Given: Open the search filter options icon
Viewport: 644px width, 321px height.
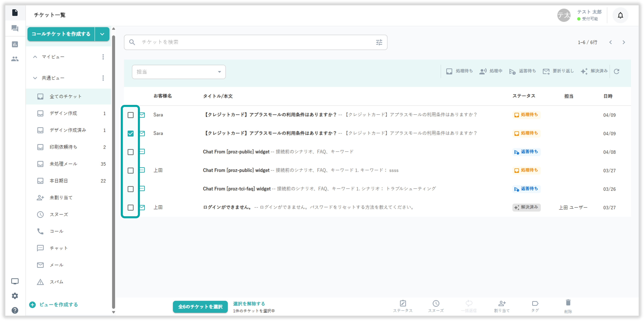Looking at the screenshot, I should point(379,42).
